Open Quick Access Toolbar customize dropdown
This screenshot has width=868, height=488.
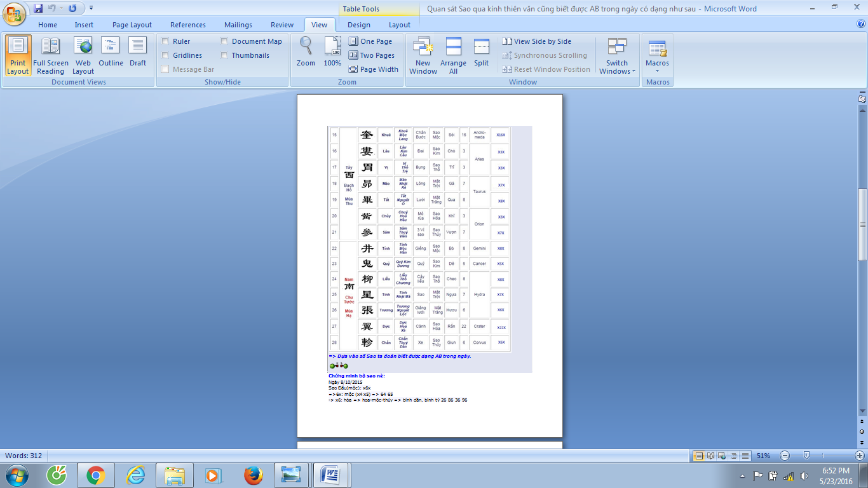92,8
